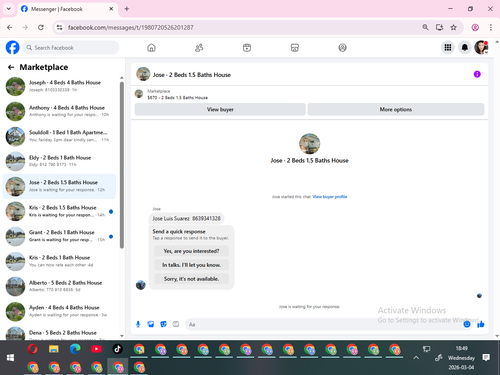Viewport: 500px width, 375px height.
Task: Open the emoji picker in message box
Action: pyautogui.click(x=467, y=324)
